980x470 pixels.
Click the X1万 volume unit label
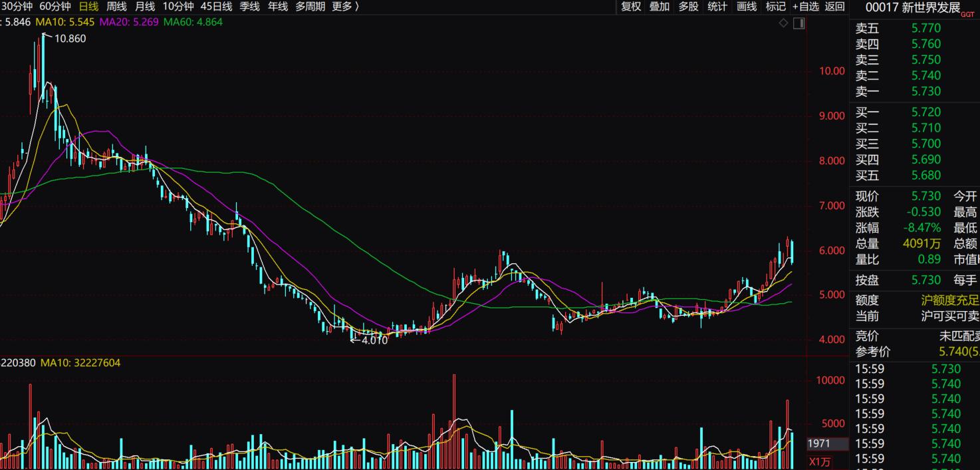coord(819,462)
